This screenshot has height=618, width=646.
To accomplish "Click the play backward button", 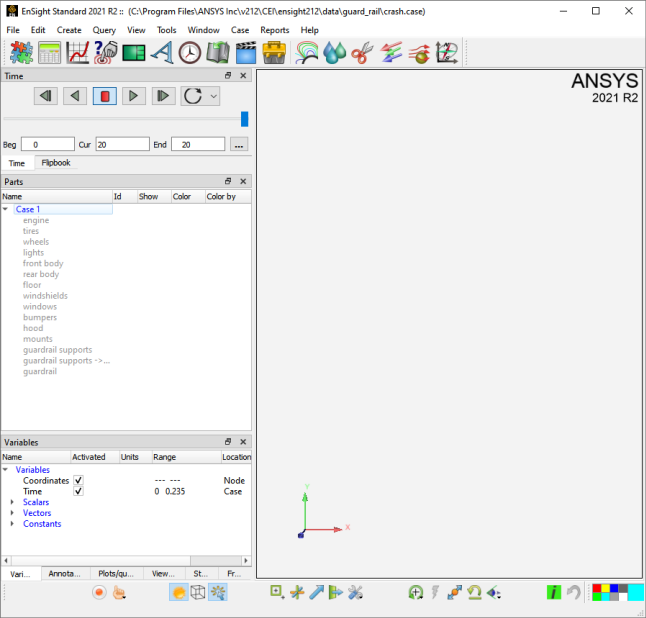I will pyautogui.click(x=75, y=96).
